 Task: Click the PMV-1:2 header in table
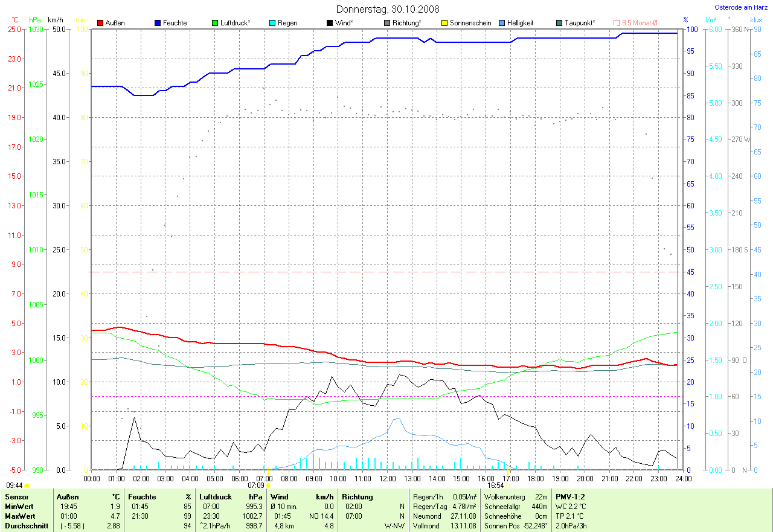pos(570,496)
